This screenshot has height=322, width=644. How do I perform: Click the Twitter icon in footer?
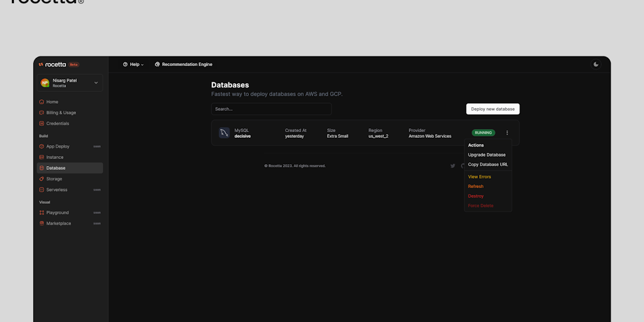[452, 166]
